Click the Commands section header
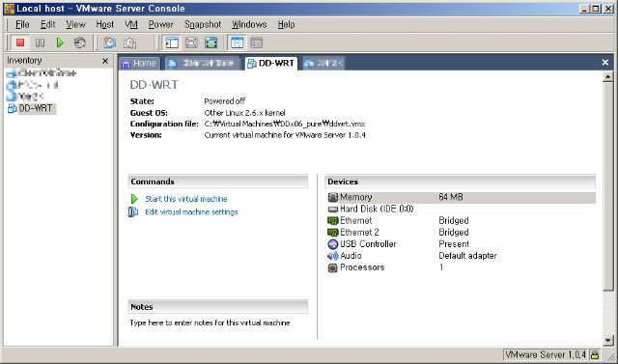 click(x=218, y=182)
